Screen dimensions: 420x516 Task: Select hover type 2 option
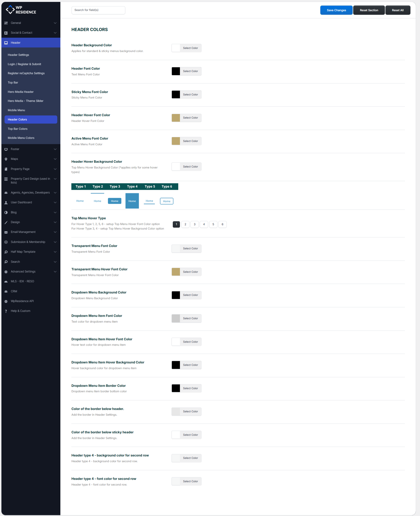pyautogui.click(x=185, y=224)
